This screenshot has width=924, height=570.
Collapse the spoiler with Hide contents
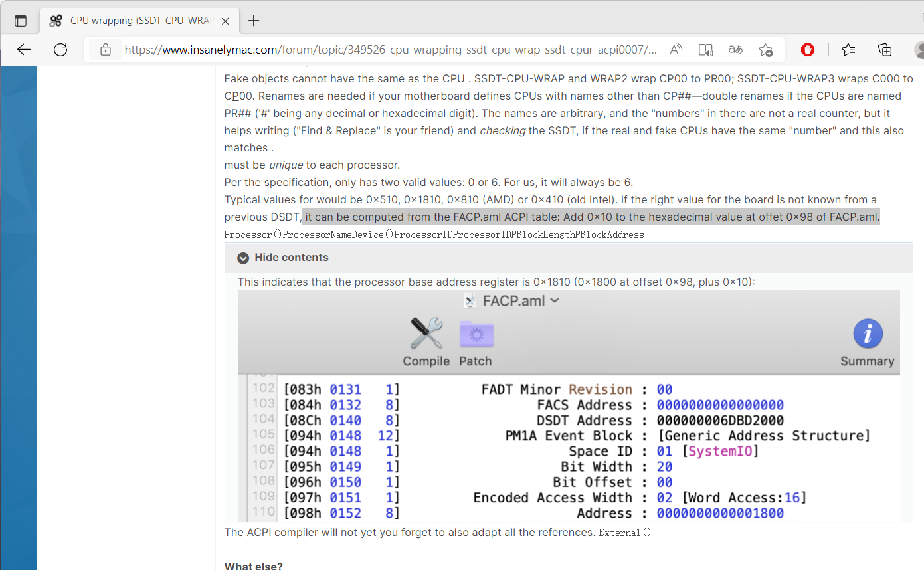[291, 258]
